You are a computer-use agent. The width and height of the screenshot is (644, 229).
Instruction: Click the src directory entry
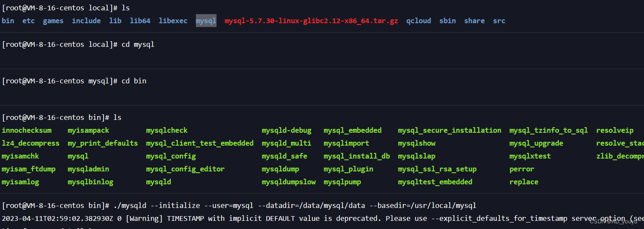[499, 21]
